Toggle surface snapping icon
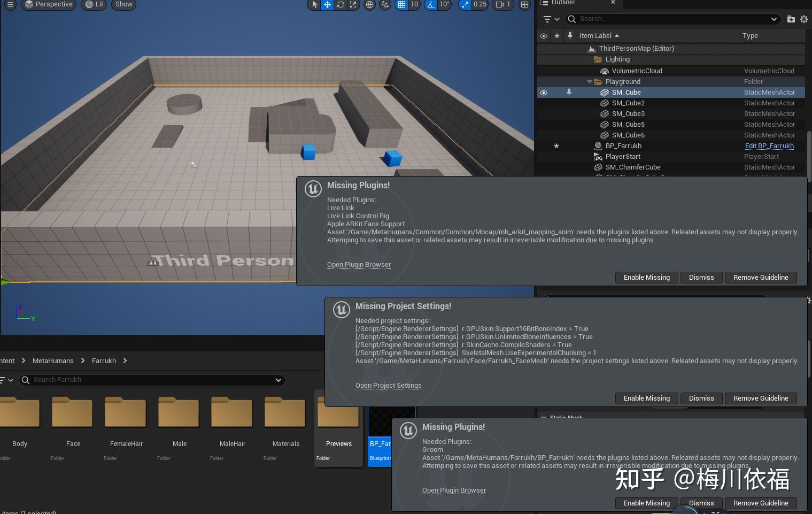The height and width of the screenshot is (514, 812). click(x=385, y=4)
